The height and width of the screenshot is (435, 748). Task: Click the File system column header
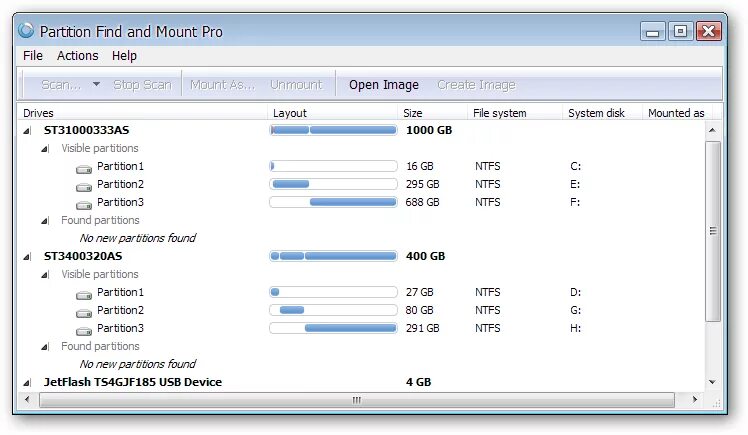515,113
